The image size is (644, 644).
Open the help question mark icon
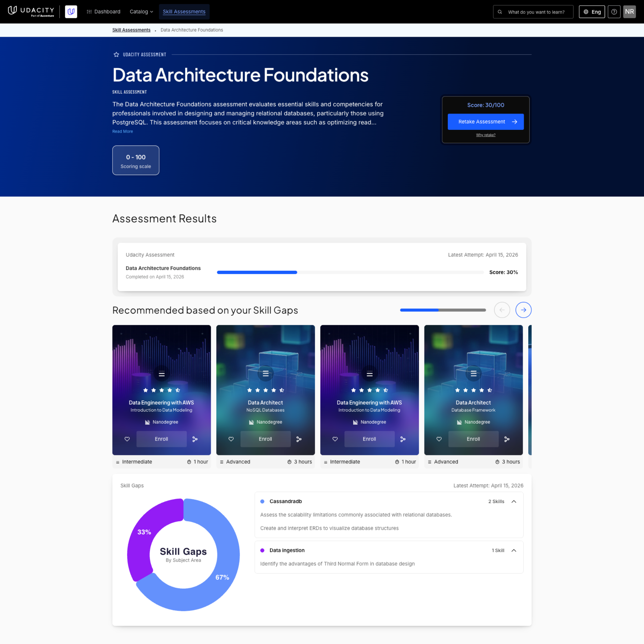pos(614,12)
